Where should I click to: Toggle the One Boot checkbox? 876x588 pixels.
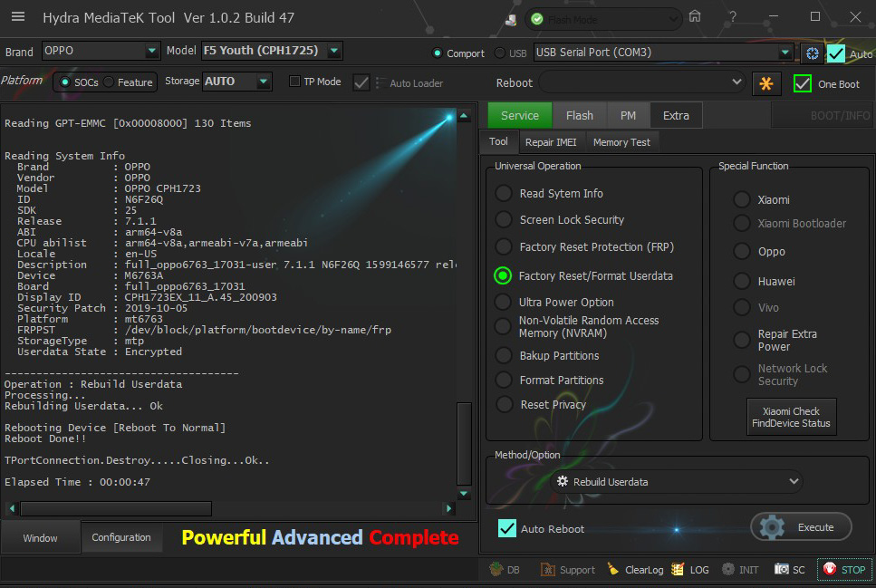point(803,83)
